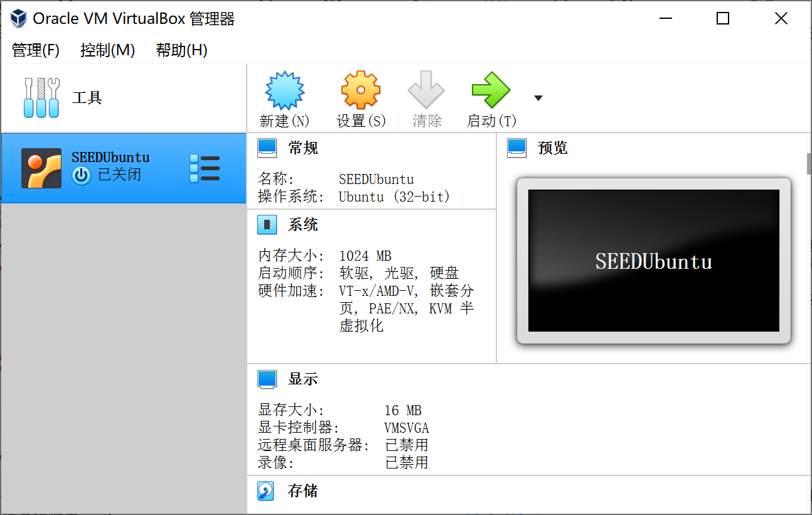Open the Help 帮助(H) menu
The image size is (812, 515).
coord(182,50)
